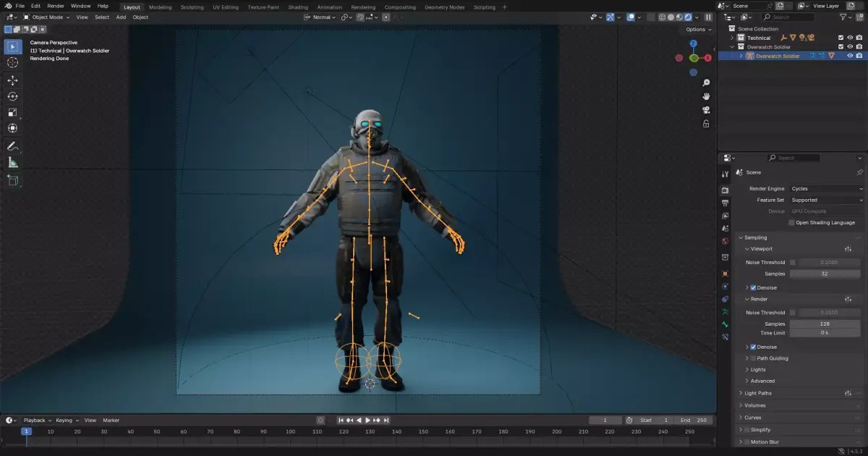Click the lock camera to view icon
868x456 pixels.
(706, 124)
